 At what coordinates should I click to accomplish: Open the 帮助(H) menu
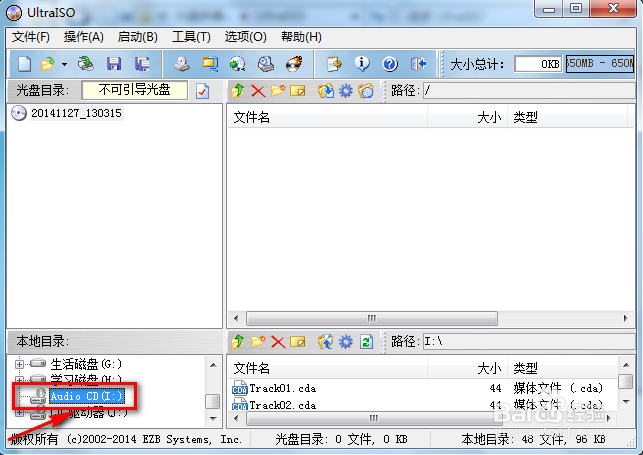(301, 37)
